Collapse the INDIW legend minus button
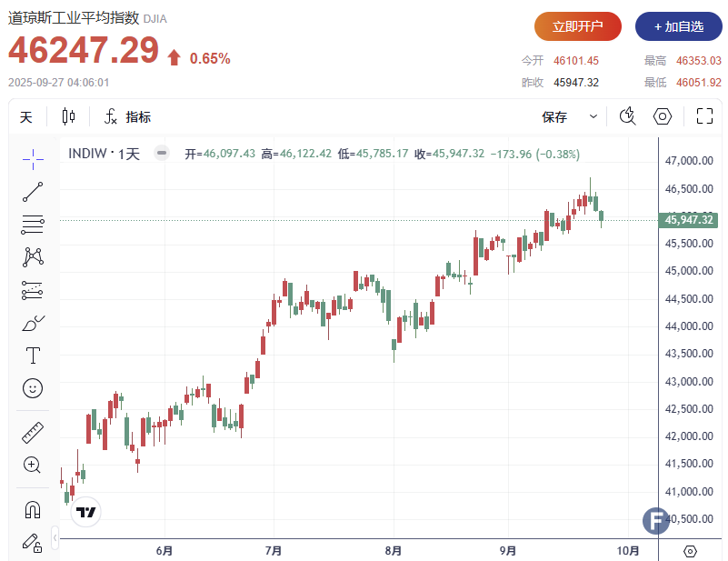The height and width of the screenshot is (561, 728). click(x=162, y=153)
